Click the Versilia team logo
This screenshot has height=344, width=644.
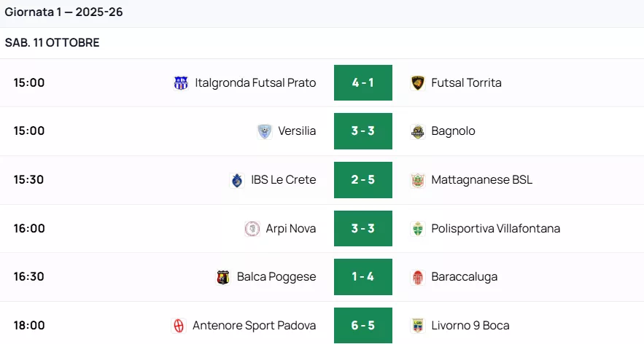[265, 131]
